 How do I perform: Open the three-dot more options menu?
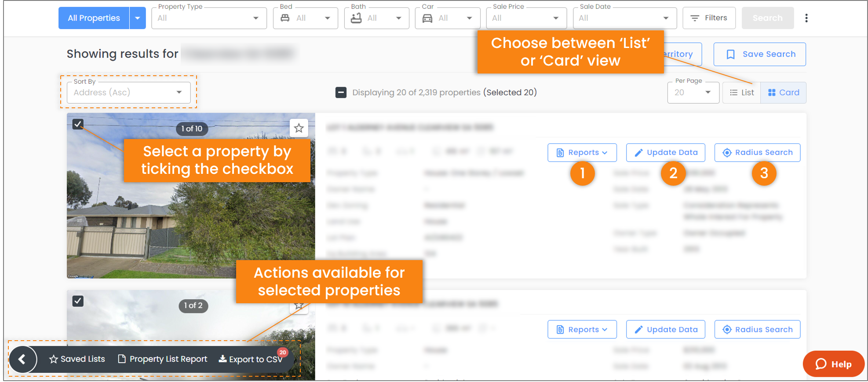coord(806,18)
